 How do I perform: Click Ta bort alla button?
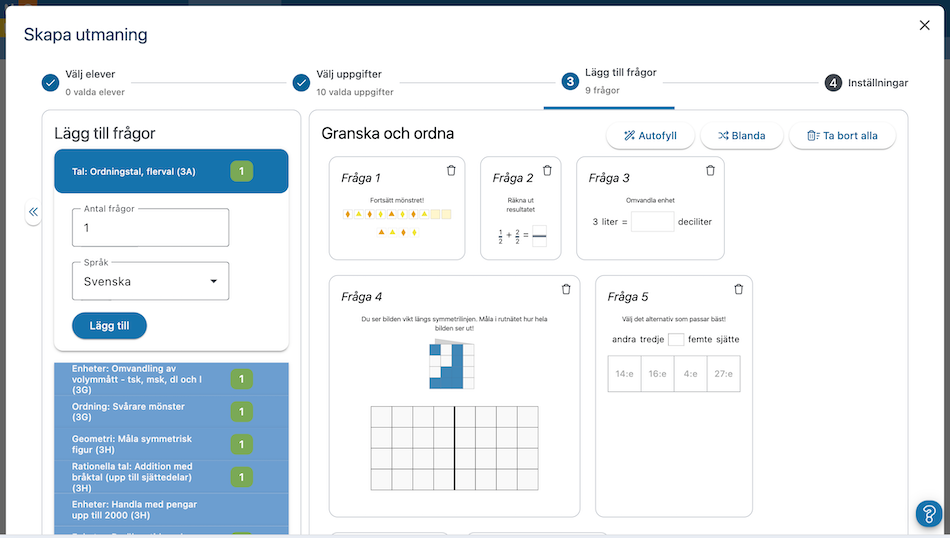coord(842,136)
